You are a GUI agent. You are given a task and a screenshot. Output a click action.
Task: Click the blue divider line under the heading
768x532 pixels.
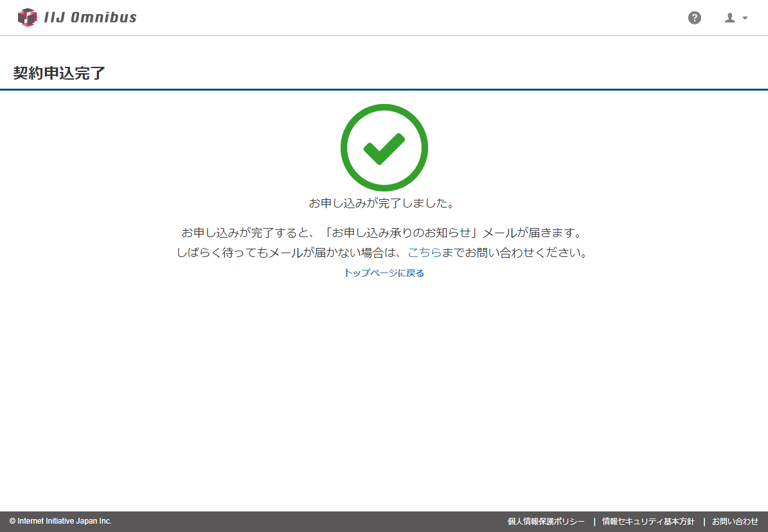point(384,89)
